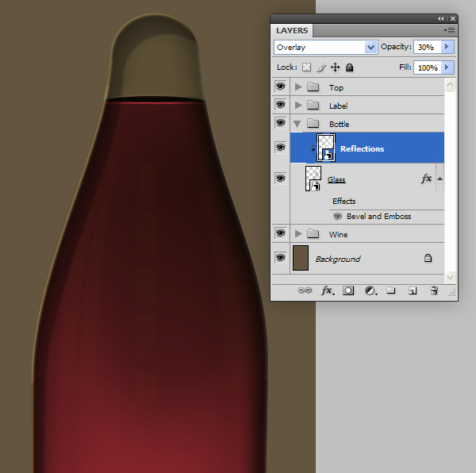
Task: Create new fill or adjustment layer
Action: click(x=370, y=290)
